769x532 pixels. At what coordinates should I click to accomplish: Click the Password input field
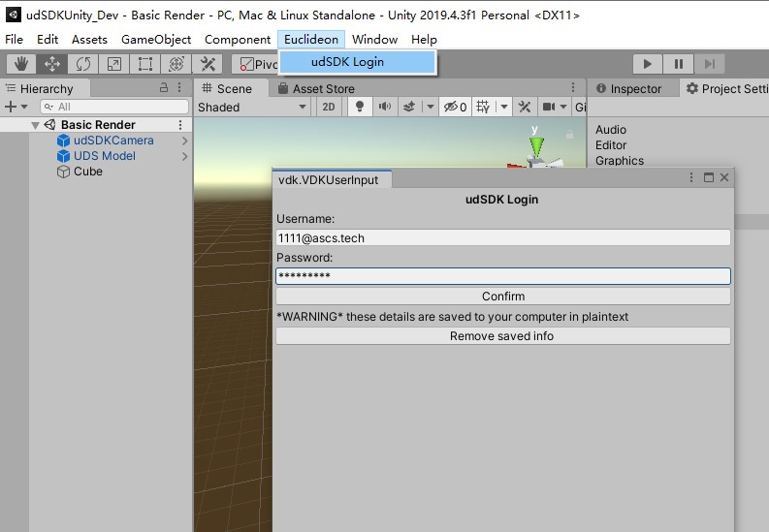click(503, 276)
